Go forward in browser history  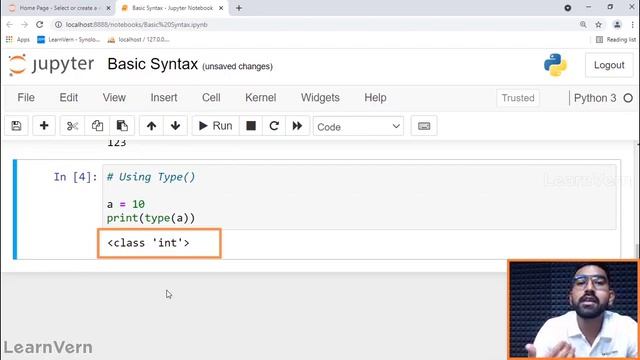click(x=24, y=24)
